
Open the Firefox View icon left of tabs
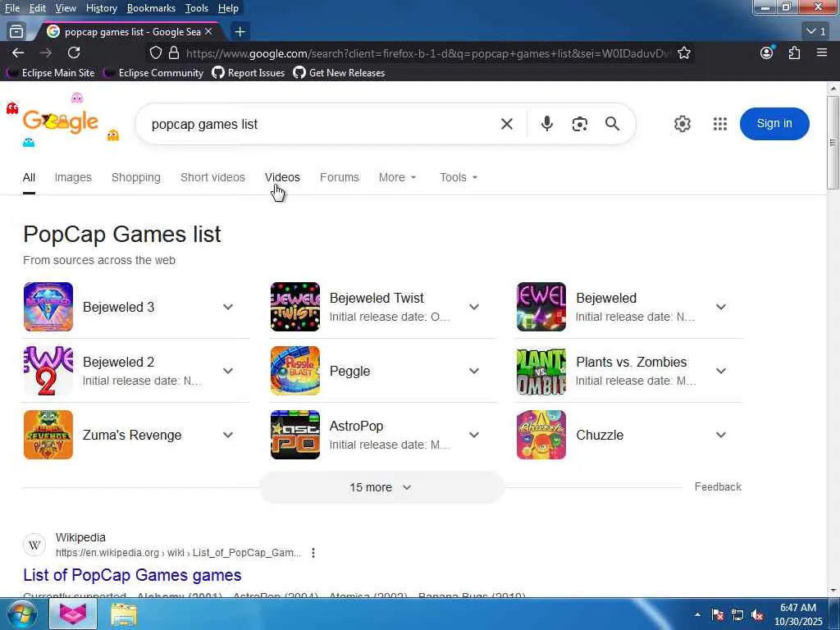(16, 32)
